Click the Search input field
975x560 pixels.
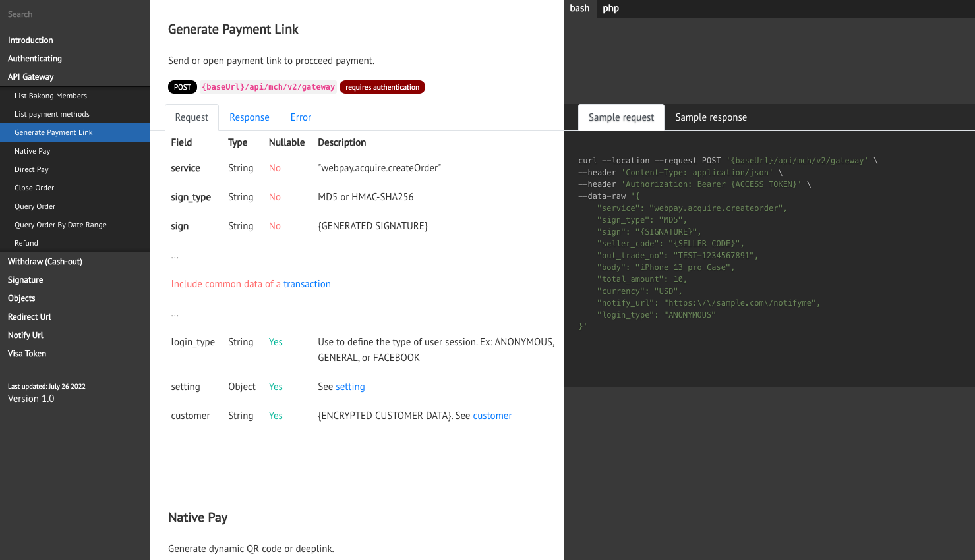pos(73,14)
